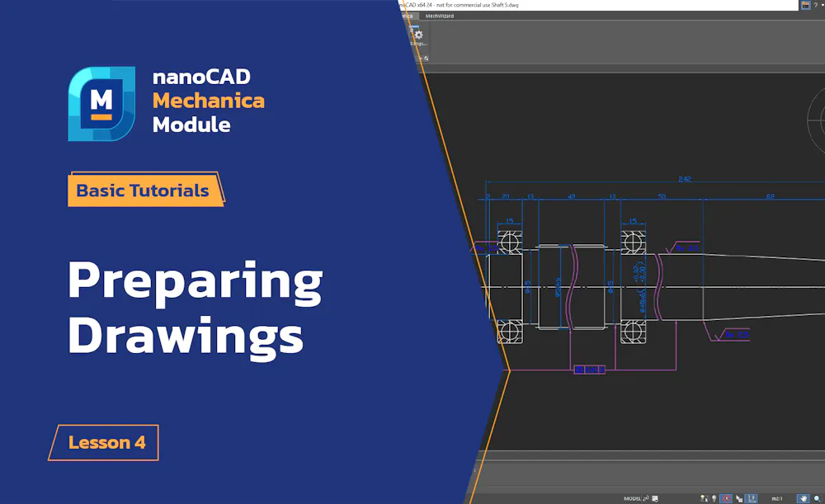Open the sheet dropdown icon in status bar
The width and height of the screenshot is (825, 504).
(655, 498)
